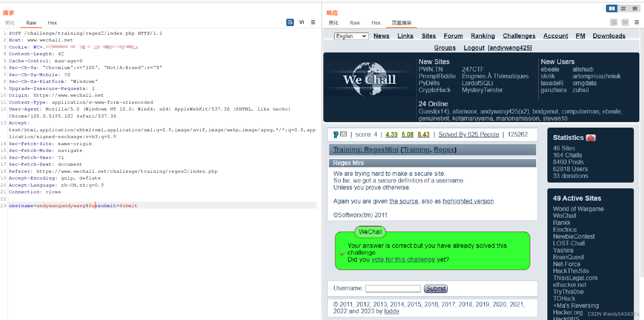Click response panel vertical scrollbar
This screenshot has width=644, height=320.
pos(642,153)
